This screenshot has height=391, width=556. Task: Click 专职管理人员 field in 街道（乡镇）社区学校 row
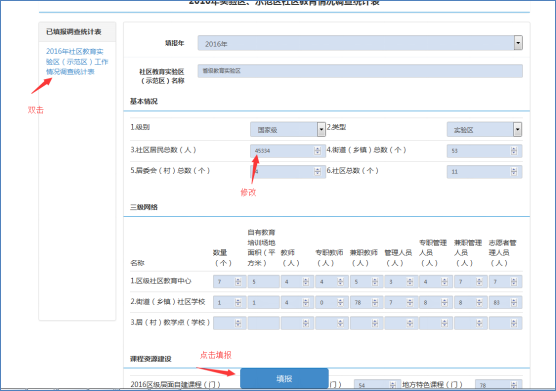(x=436, y=302)
